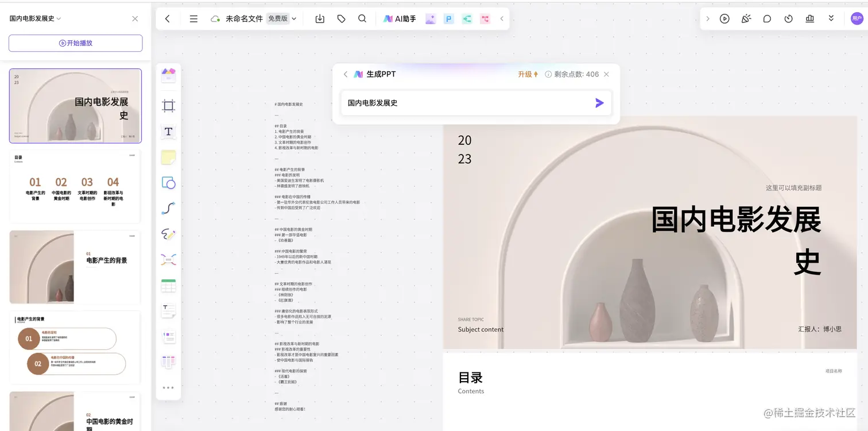Expand the right toolbar chevron
Screen dimensions: 868x431
[x=708, y=18]
